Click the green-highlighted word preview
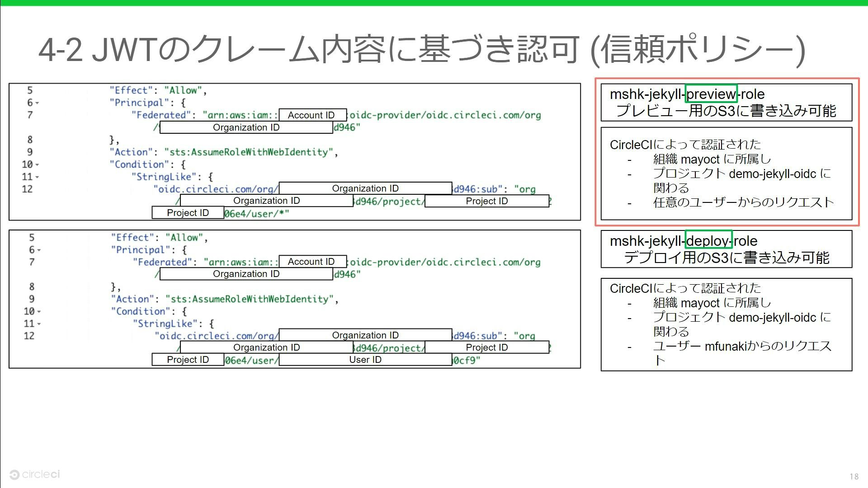 coord(711,94)
